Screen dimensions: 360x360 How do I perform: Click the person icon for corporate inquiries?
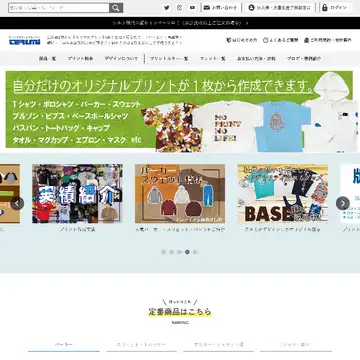(x=251, y=8)
